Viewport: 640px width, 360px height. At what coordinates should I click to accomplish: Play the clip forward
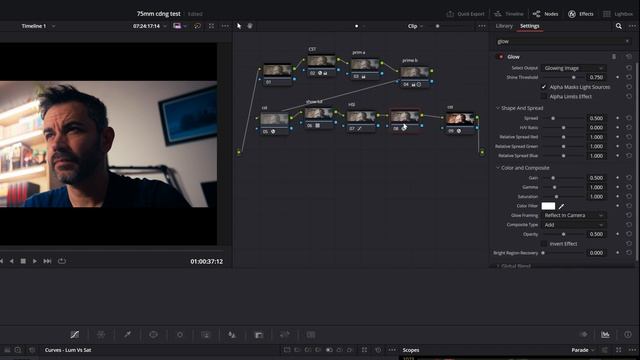pyautogui.click(x=35, y=261)
